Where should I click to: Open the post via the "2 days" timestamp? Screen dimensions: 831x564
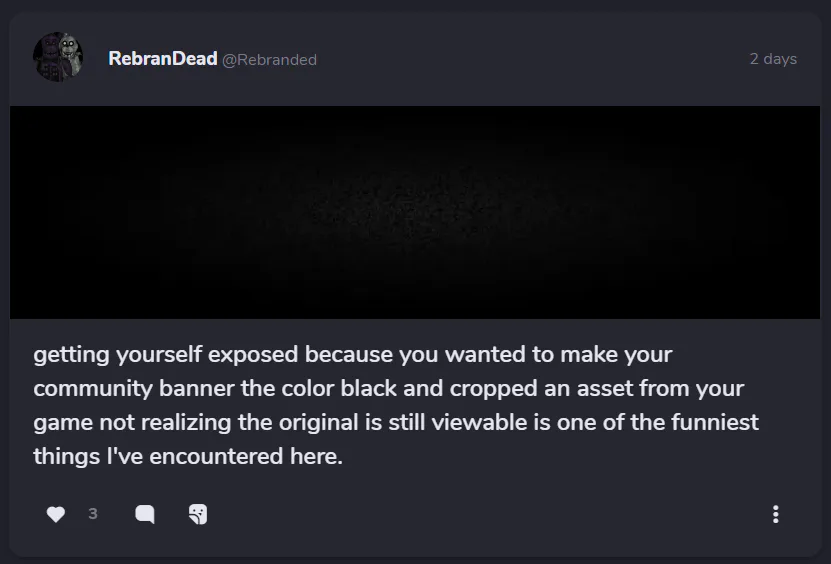tap(773, 59)
